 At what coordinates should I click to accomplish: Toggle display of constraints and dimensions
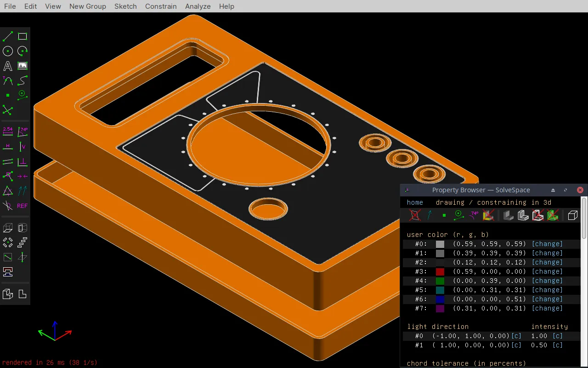pos(474,215)
